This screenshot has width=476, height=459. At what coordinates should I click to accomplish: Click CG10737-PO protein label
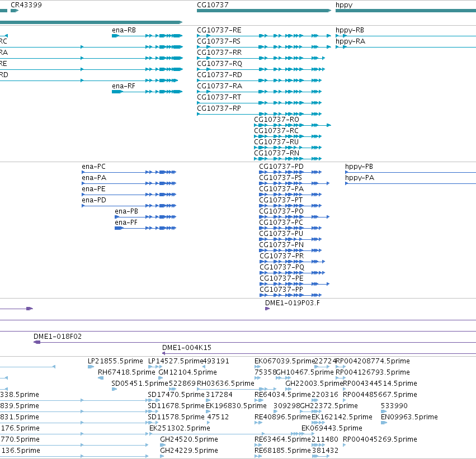coord(281,211)
